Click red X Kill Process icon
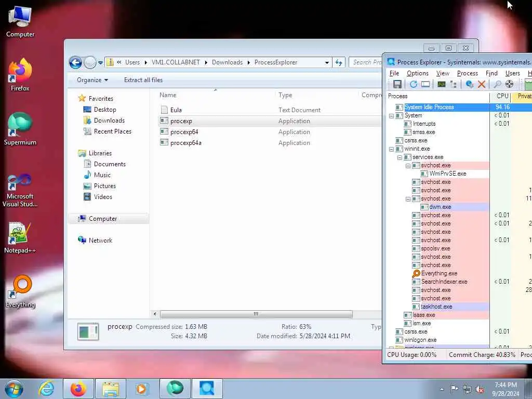The height and width of the screenshot is (399, 532). pyautogui.click(x=482, y=84)
